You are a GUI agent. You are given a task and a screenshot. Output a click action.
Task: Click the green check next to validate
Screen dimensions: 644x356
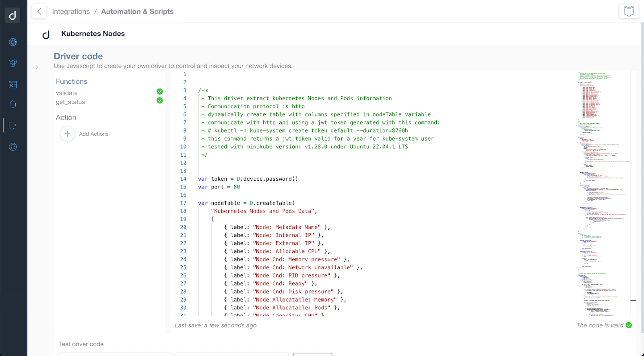pyautogui.click(x=160, y=92)
